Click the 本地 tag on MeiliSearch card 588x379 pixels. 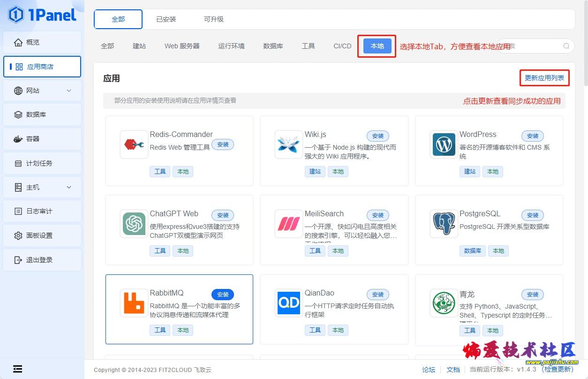click(x=338, y=251)
